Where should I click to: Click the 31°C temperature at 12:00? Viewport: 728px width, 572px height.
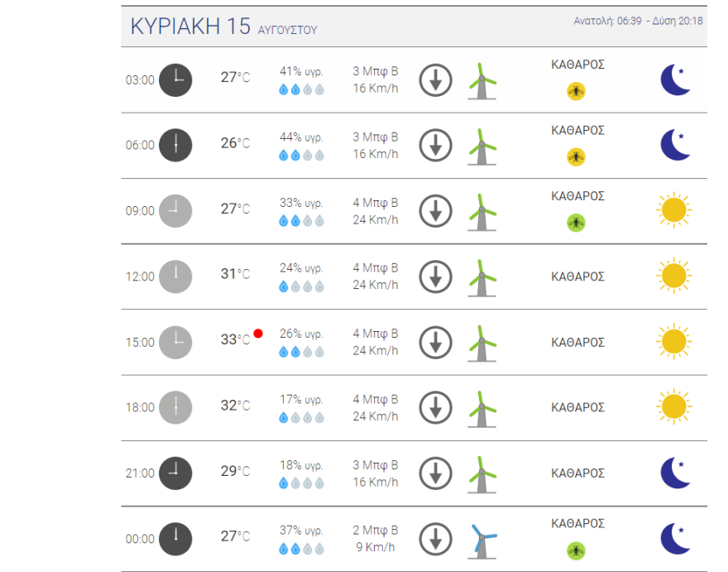click(x=235, y=274)
